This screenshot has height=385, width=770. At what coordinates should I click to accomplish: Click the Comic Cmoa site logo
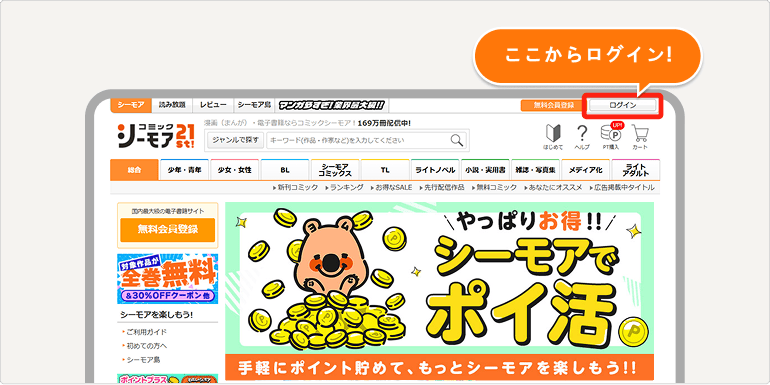click(x=156, y=136)
